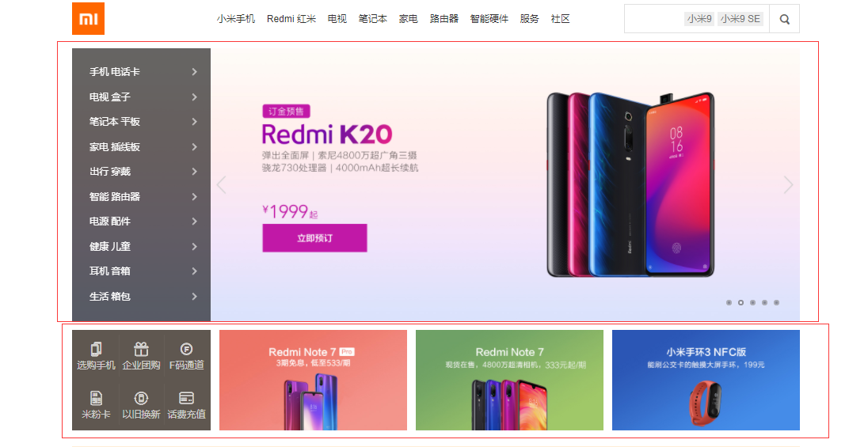This screenshot has height=447, width=868.
Task: Select the third carousel dot indicator
Action: tap(753, 302)
